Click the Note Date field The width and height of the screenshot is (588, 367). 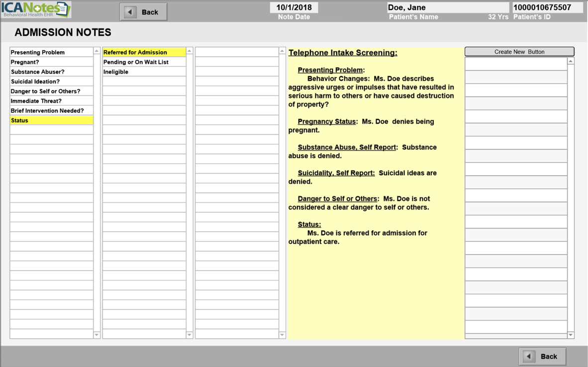tap(294, 7)
